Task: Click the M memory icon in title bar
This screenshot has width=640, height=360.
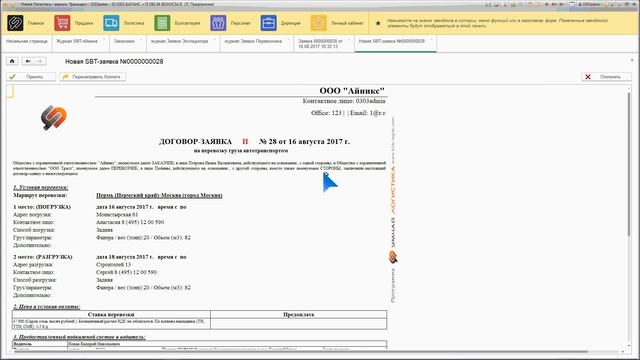Action: [547, 4]
